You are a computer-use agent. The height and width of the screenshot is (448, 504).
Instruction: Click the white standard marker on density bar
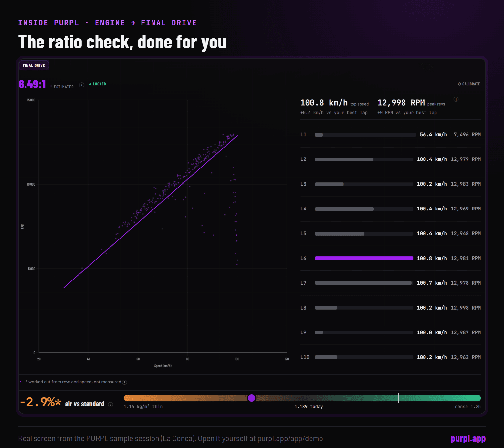tap(398, 398)
